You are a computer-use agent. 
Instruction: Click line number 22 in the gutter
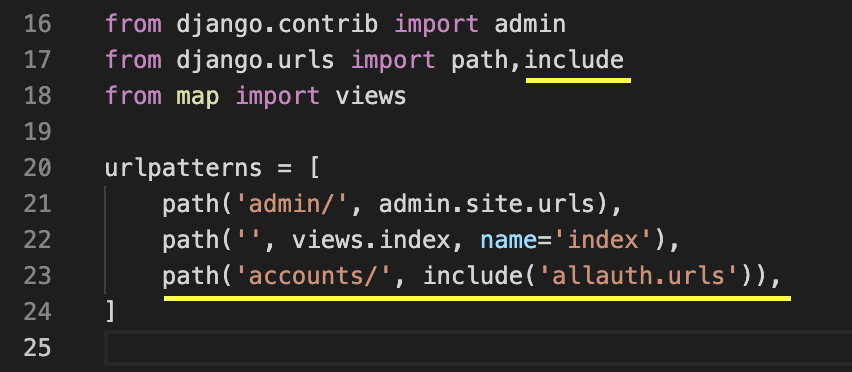[x=37, y=240]
